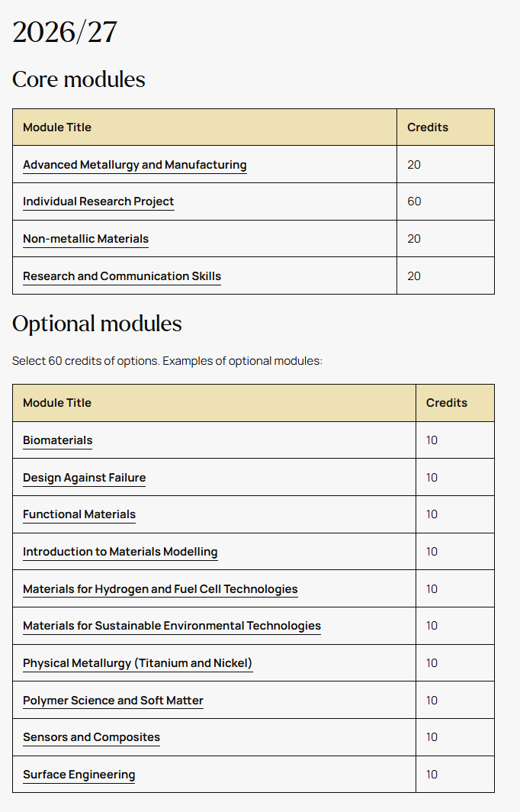Open the Sensors and Composites module
520x812 pixels.
coord(91,737)
